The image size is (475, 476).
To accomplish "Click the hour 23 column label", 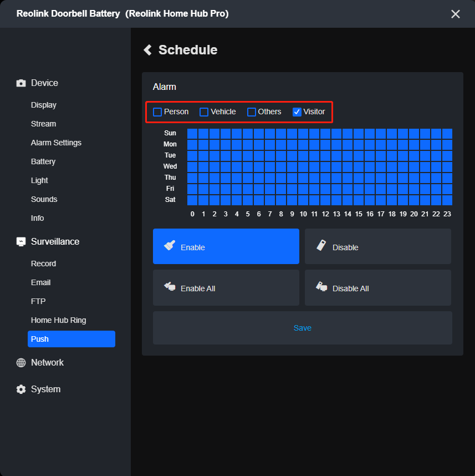I will [x=447, y=214].
